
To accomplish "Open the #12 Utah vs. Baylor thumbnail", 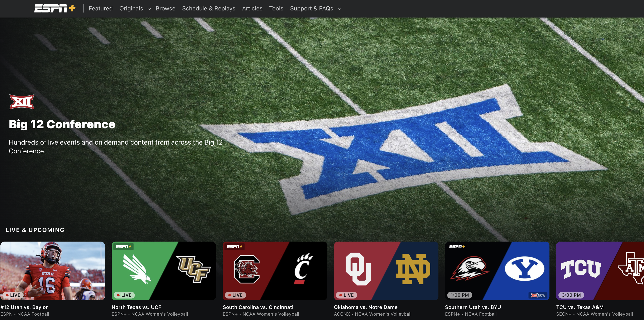I will 53,271.
